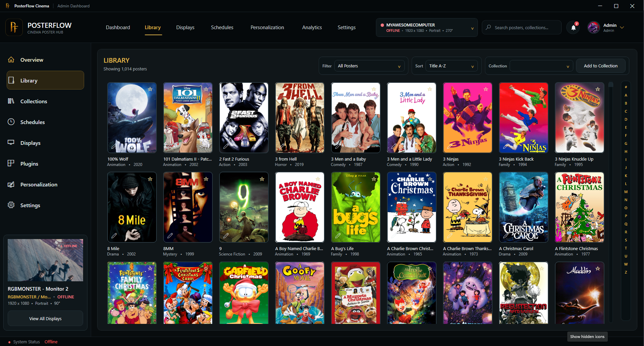The width and height of the screenshot is (644, 346).
Task: Edit 3 Ninjas Kick Back via pencil icon
Action: [506, 146]
